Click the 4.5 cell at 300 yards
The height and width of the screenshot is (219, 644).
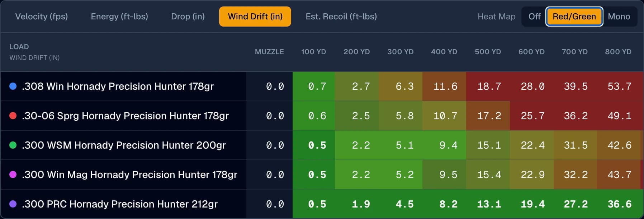point(401,204)
